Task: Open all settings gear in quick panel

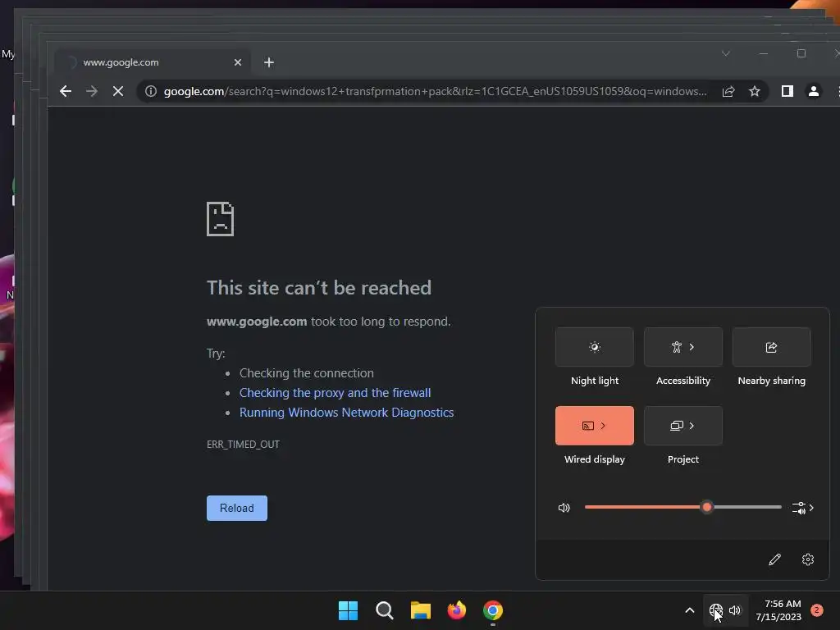Action: tap(808, 559)
